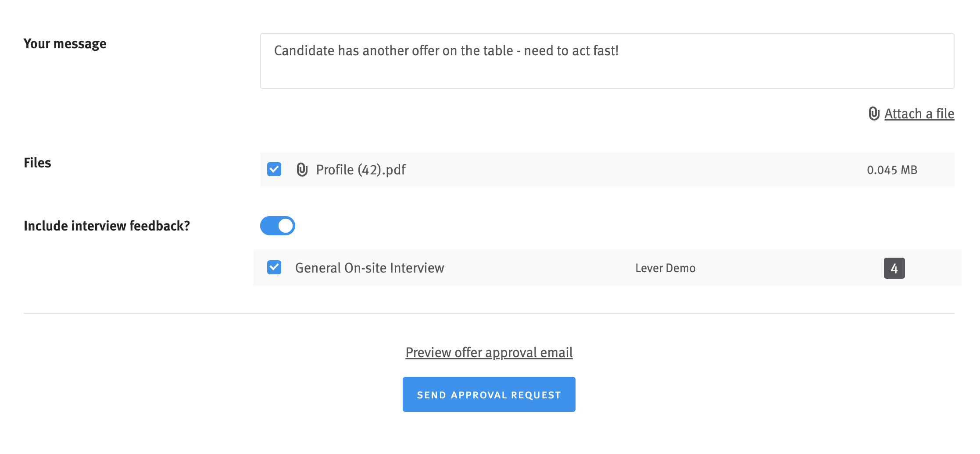Select the Profile (42).pdf filename text
The image size is (980, 454).
[361, 170]
